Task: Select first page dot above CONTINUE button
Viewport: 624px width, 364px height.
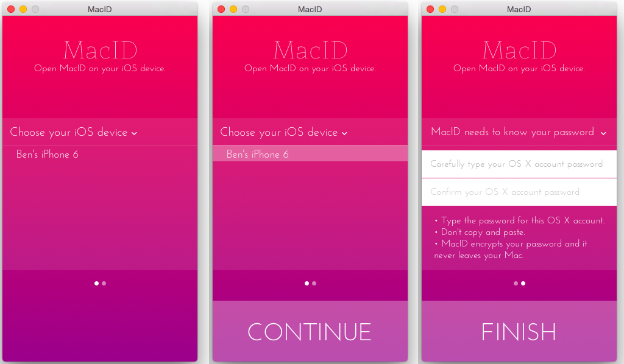Action: (x=307, y=283)
